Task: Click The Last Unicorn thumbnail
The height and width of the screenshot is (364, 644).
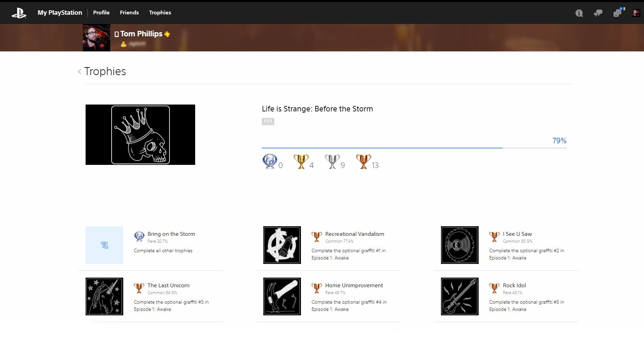Action: click(x=104, y=296)
